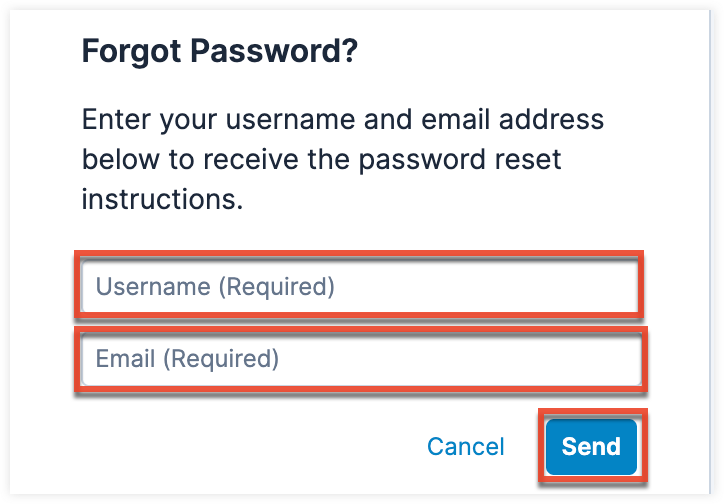This screenshot has width=724, height=504.
Task: Click the Forgot Password? heading
Action: click(x=219, y=52)
